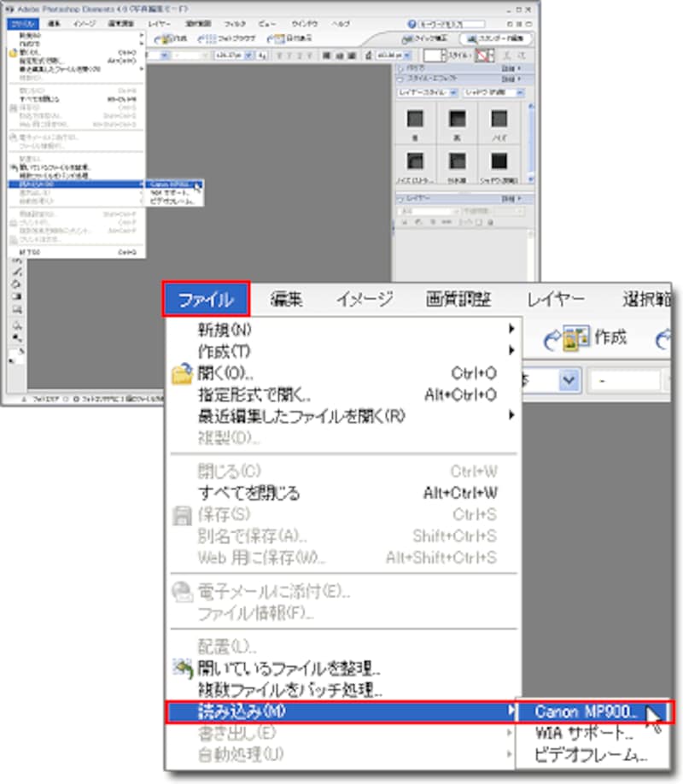The image size is (683, 784).
Task: Toggle the anti-alias button in options bar
Action: 262,56
